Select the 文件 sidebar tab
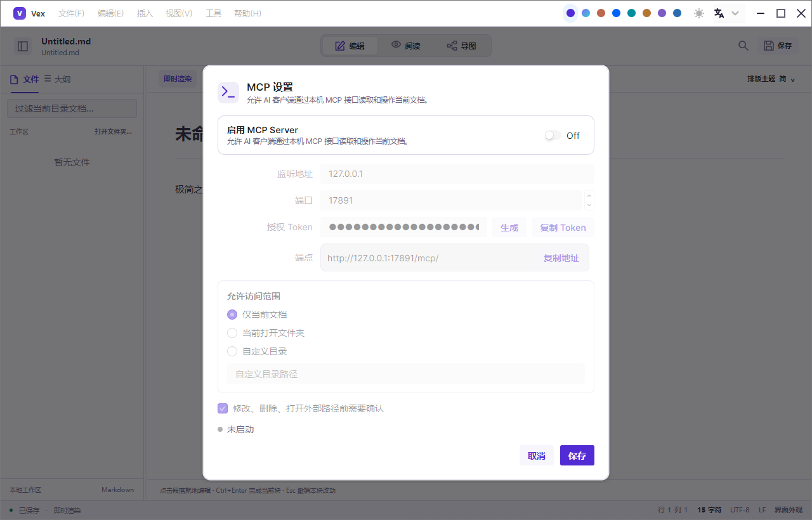The height and width of the screenshot is (520, 812). pyautogui.click(x=25, y=79)
